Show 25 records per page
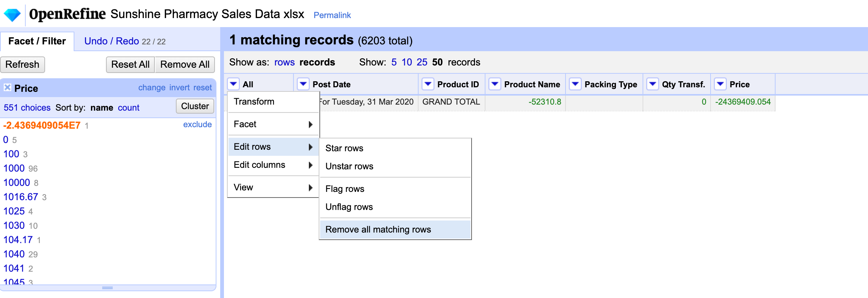868x298 pixels. [422, 62]
